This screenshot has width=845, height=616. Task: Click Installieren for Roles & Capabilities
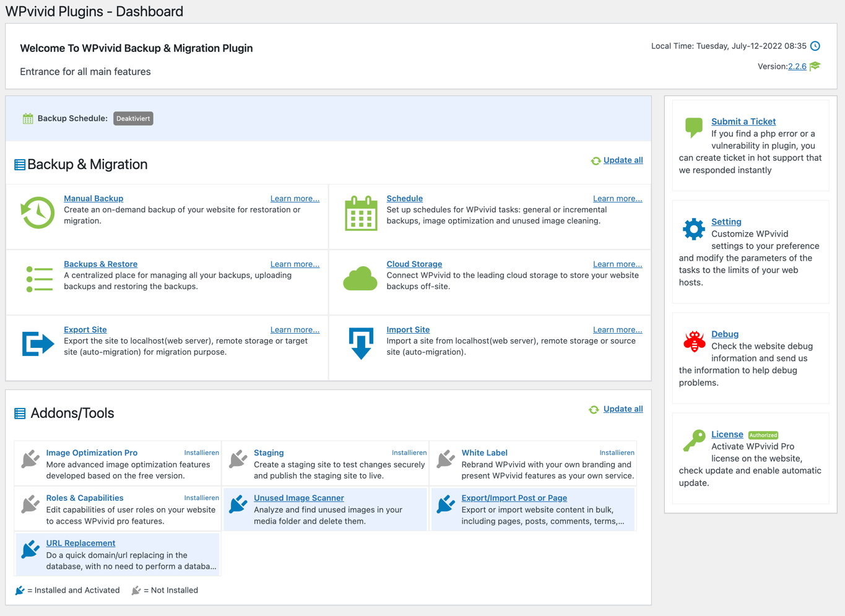click(x=201, y=498)
